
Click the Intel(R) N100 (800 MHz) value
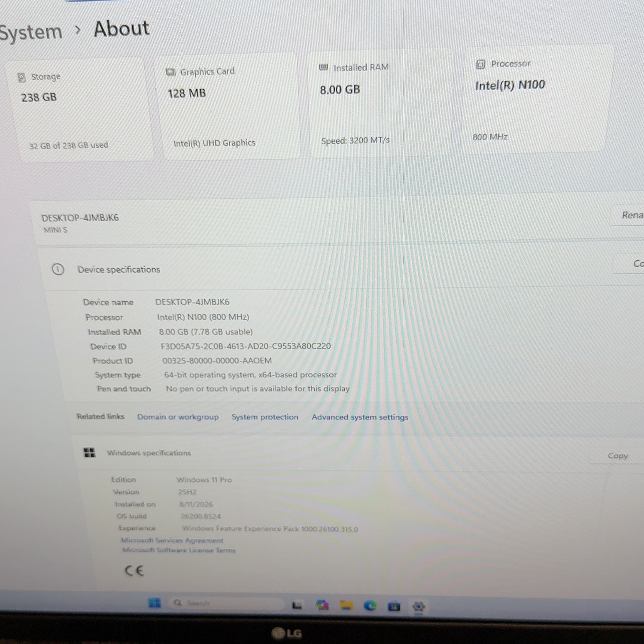tap(203, 317)
